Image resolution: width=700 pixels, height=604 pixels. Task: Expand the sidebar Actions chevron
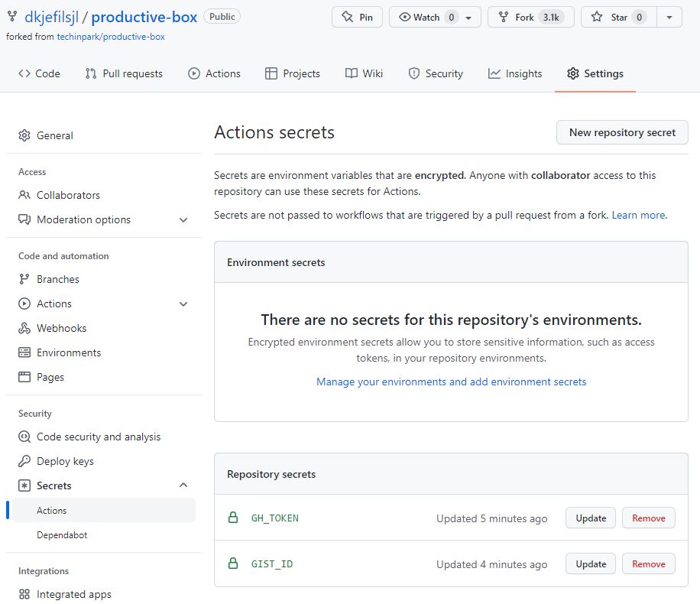tap(183, 304)
